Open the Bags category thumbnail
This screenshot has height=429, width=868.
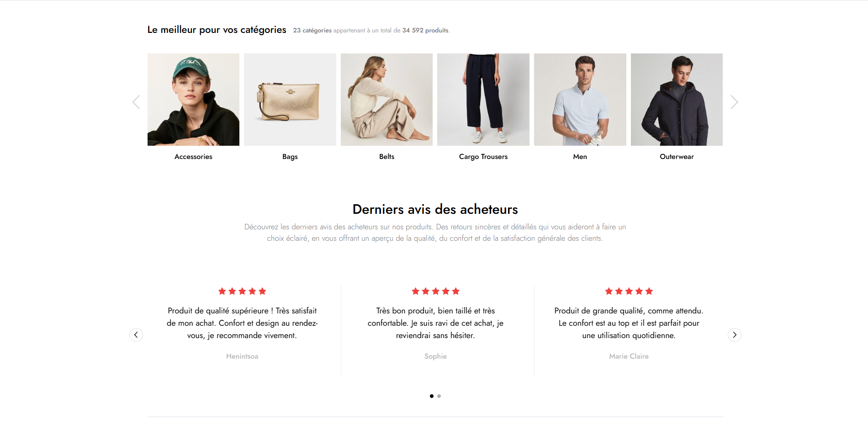coord(290,100)
